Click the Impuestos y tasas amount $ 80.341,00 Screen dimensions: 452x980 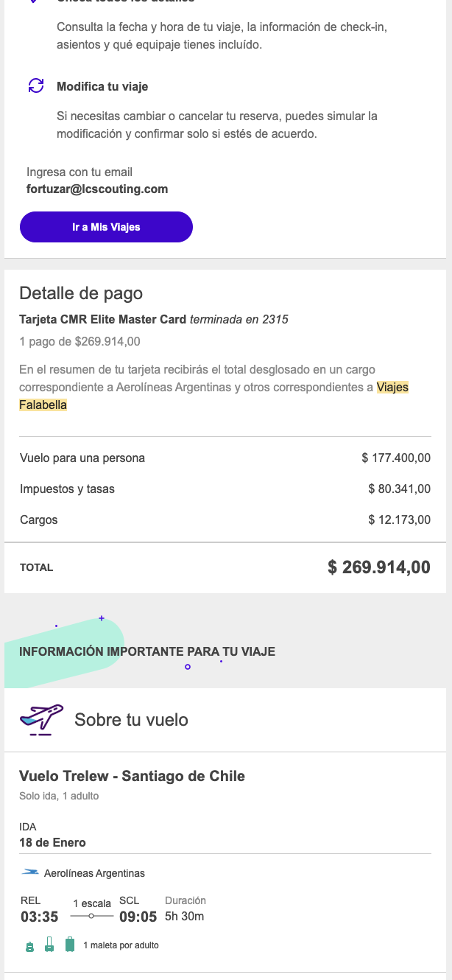click(x=399, y=489)
